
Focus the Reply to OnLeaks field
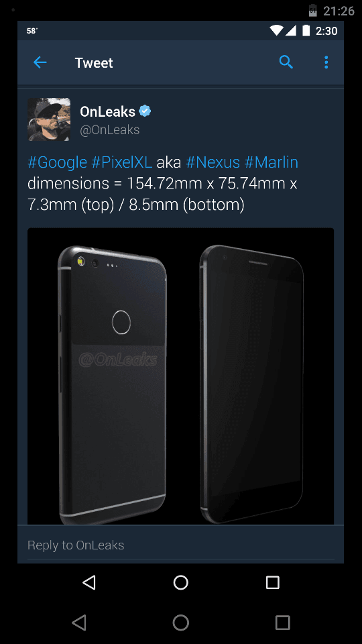click(x=180, y=545)
